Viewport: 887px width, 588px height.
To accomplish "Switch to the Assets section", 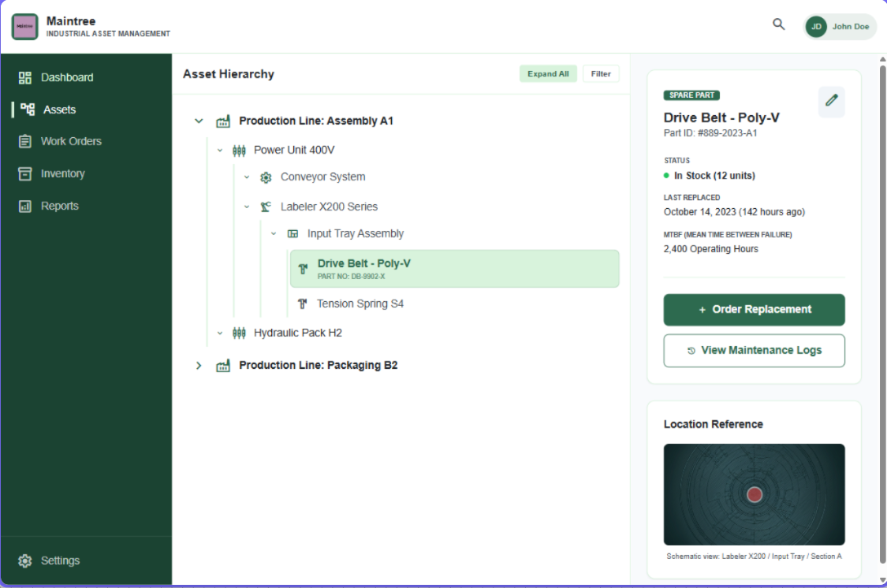I will point(61,110).
